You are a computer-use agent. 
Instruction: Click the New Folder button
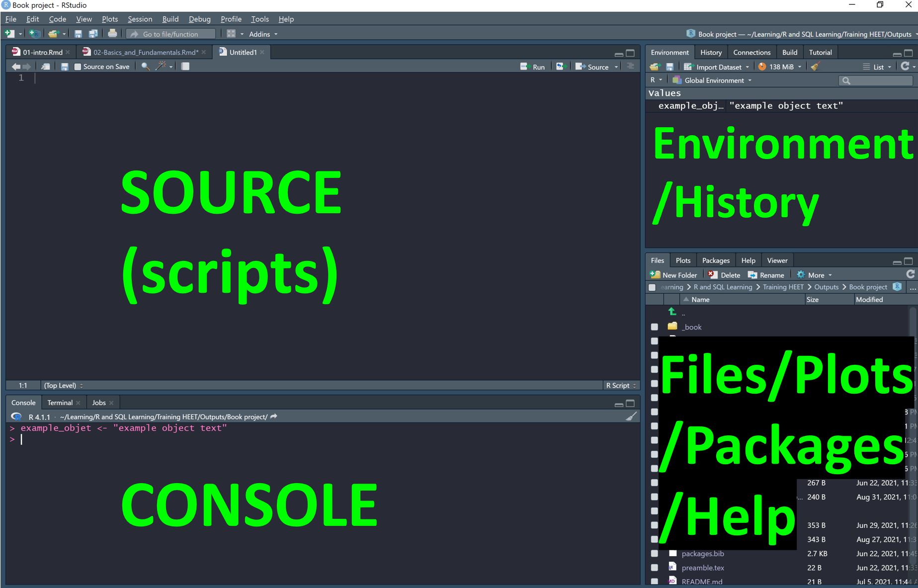pyautogui.click(x=673, y=275)
